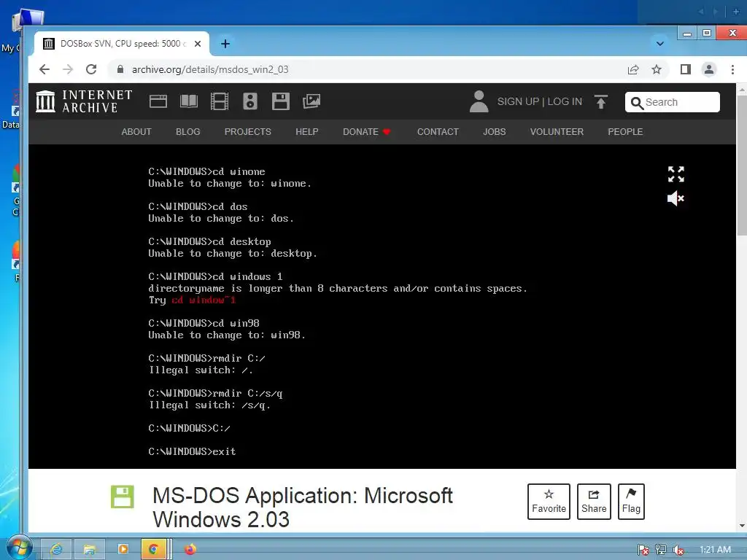Click the page vertical scrollbar thumb
747x560 pixels.
(x=742, y=164)
